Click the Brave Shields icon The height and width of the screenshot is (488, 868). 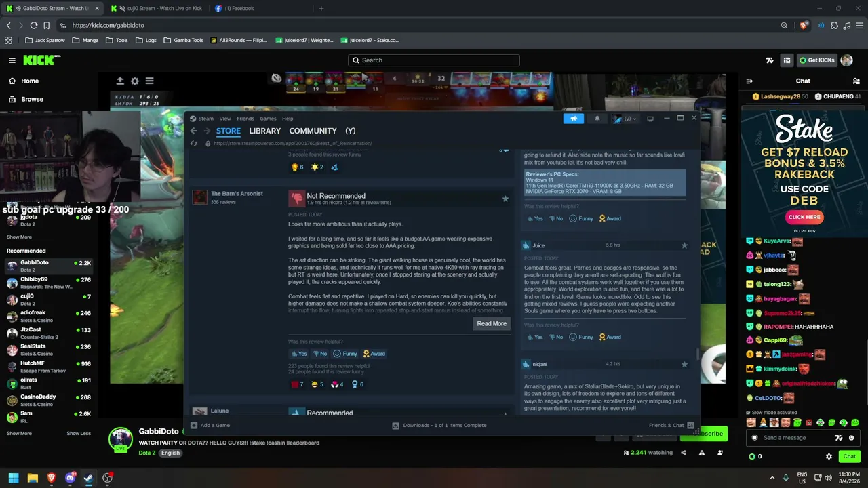click(x=804, y=26)
